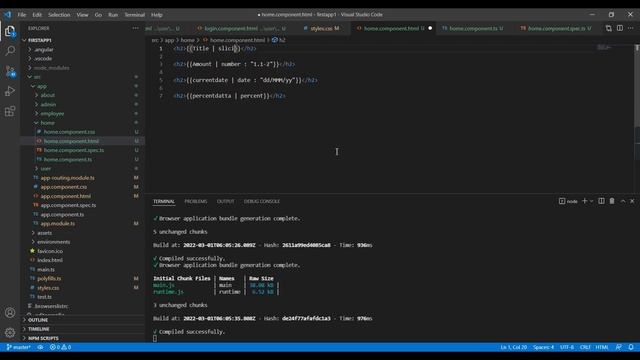The width and height of the screenshot is (640, 360).
Task: Open the Extensions view icon
Action: 10,111
